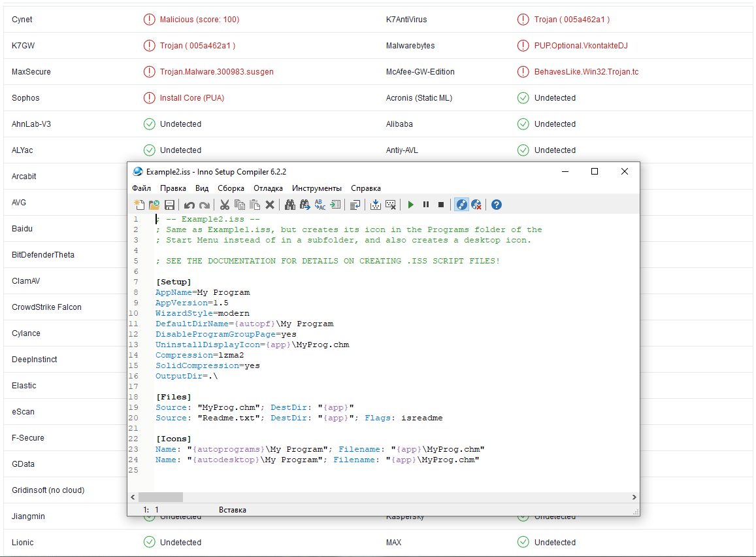Click the BitDefenderTheta vendor name

tap(43, 254)
